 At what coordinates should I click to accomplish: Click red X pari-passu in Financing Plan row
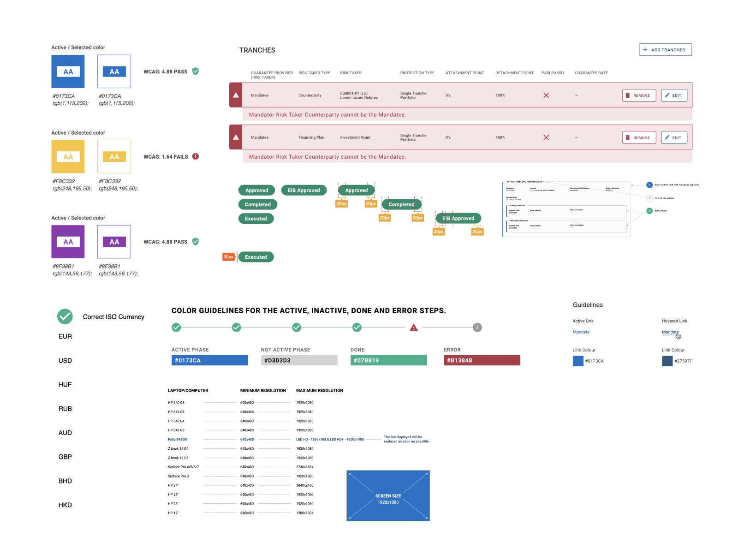pos(546,137)
